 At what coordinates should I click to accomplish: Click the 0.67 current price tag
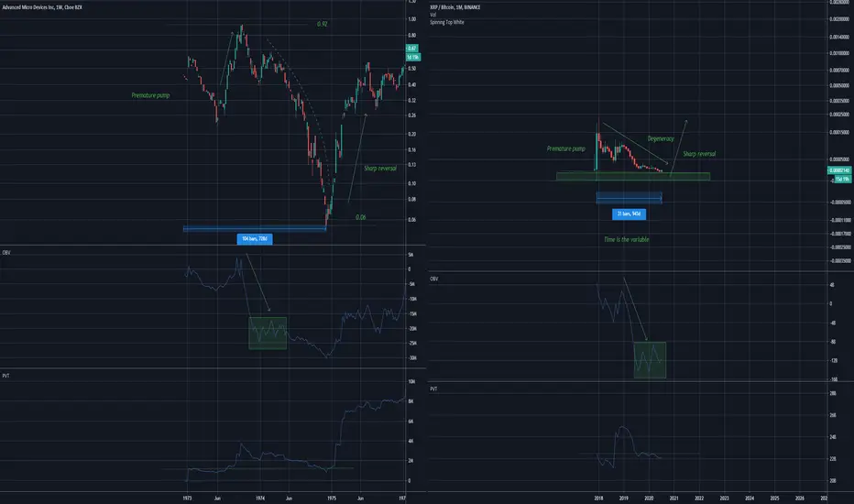(x=411, y=49)
